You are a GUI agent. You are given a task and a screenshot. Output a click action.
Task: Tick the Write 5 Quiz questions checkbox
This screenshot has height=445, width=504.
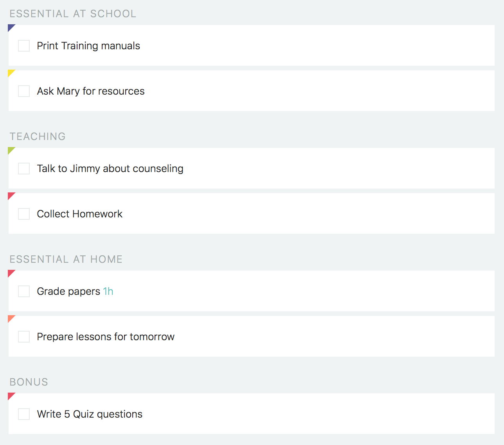tap(24, 414)
